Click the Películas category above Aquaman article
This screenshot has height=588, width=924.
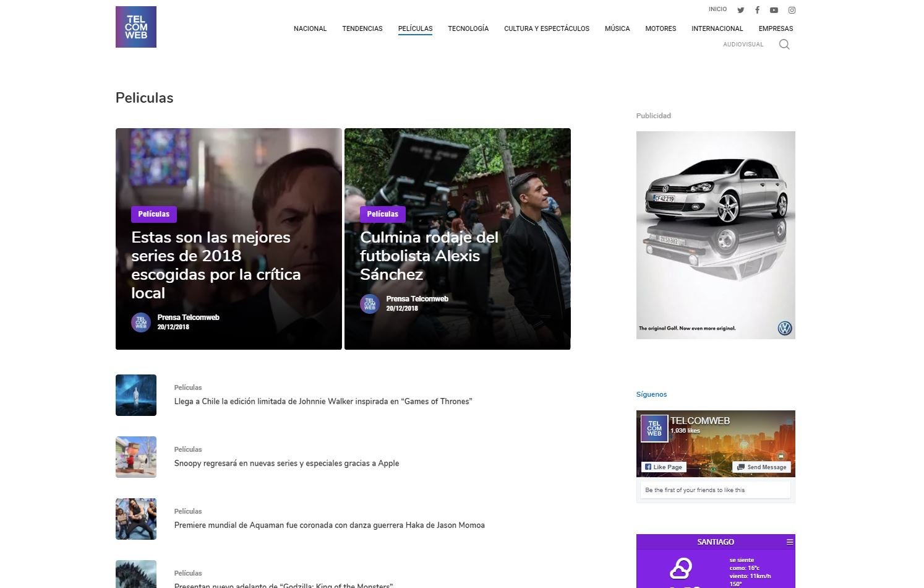tap(188, 511)
